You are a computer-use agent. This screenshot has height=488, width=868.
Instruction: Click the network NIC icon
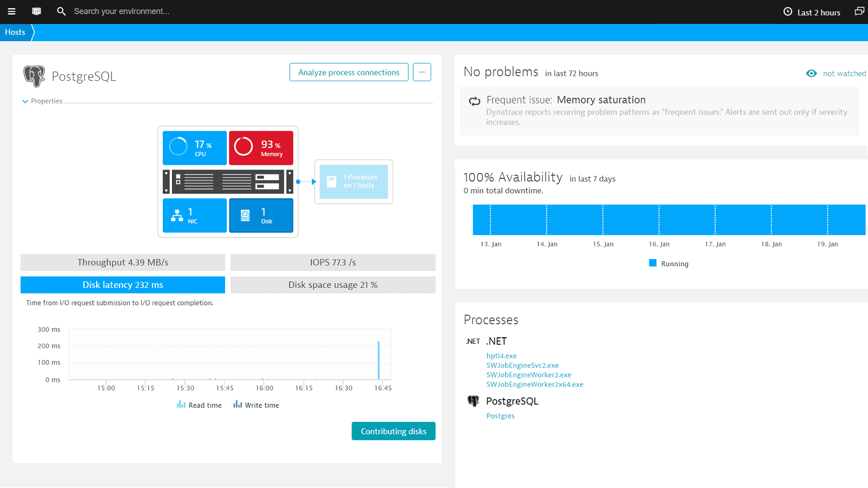pos(177,216)
